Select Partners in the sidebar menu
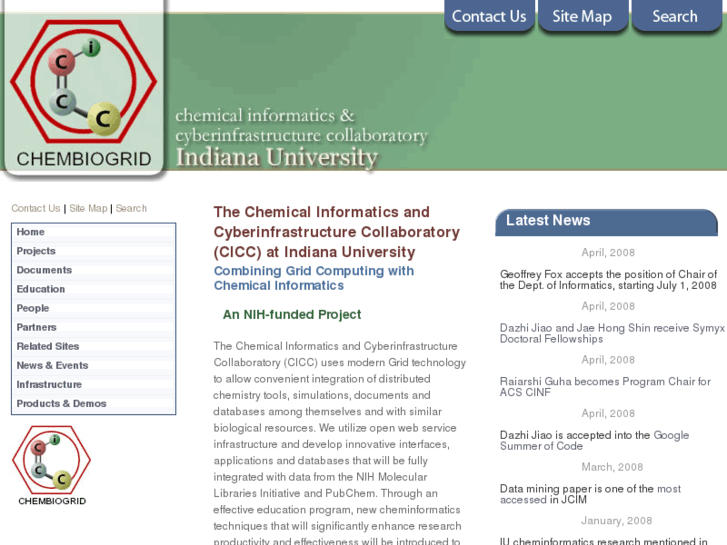Image resolution: width=727 pixels, height=545 pixels. 94,327
